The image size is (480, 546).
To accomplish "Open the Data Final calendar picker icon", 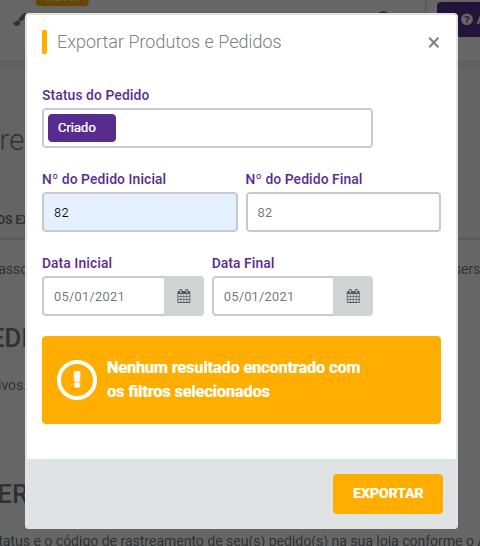I will click(x=353, y=296).
